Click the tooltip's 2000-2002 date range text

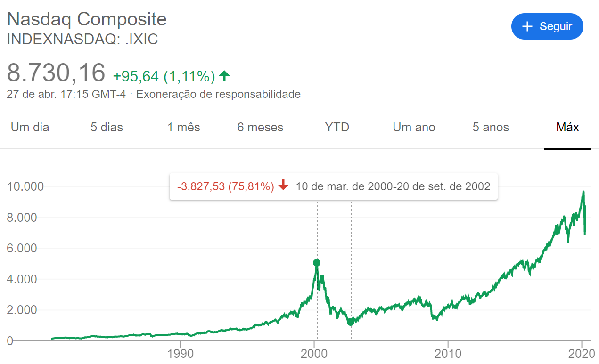(x=393, y=186)
